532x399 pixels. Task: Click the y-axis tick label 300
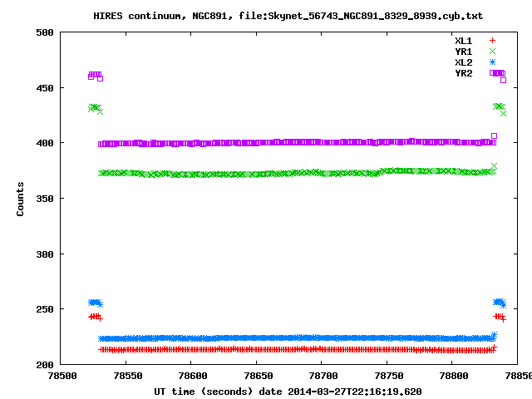point(45,254)
